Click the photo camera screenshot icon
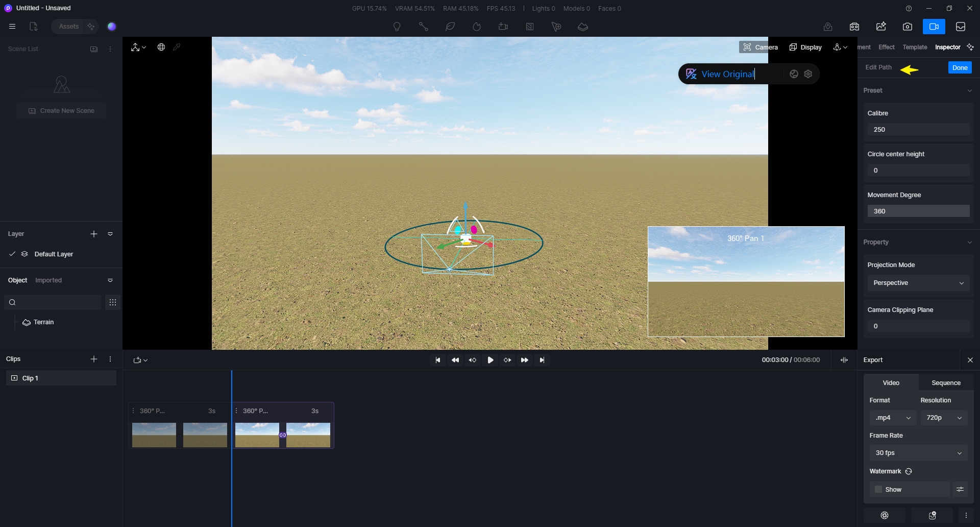This screenshot has height=527, width=980. 907,27
